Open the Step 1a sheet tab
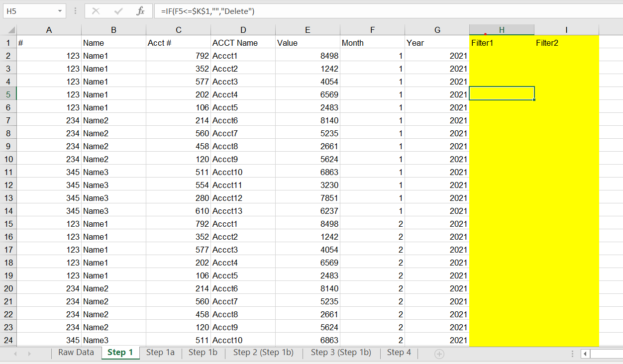623x364 pixels. tap(160, 353)
